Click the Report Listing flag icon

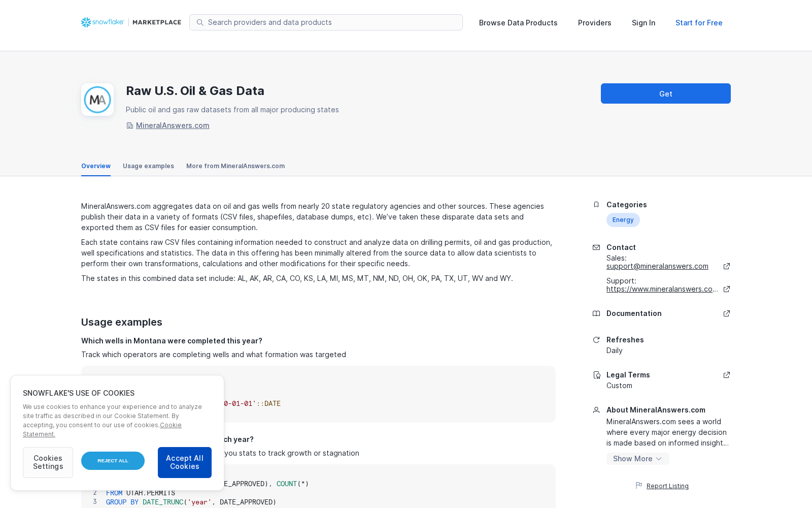click(x=639, y=486)
